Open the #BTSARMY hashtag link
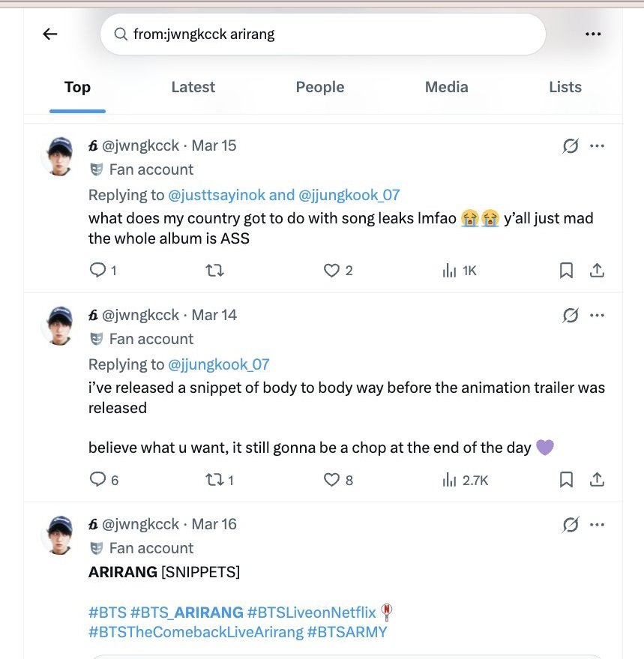The width and height of the screenshot is (644, 659). tap(347, 631)
